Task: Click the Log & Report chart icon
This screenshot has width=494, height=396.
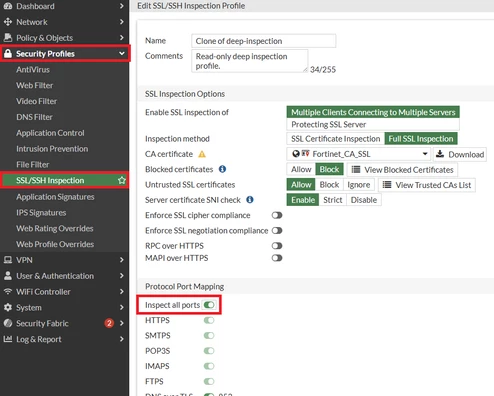Action: coord(8,339)
